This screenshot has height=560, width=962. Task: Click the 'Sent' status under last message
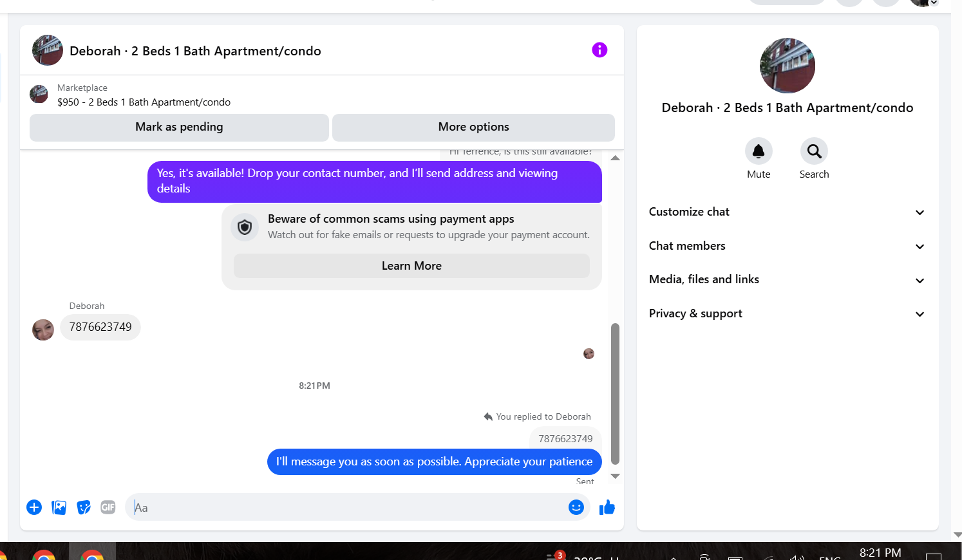pos(585,481)
